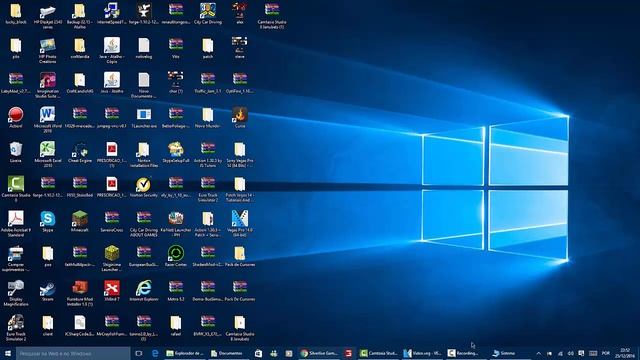Open the Microsoft Word 2010 desktop shortcut
This screenshot has width=640, height=360.
[x=48, y=114]
